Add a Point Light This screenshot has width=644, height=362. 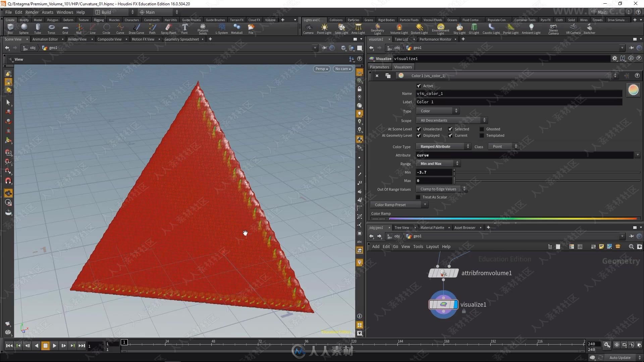click(x=324, y=29)
